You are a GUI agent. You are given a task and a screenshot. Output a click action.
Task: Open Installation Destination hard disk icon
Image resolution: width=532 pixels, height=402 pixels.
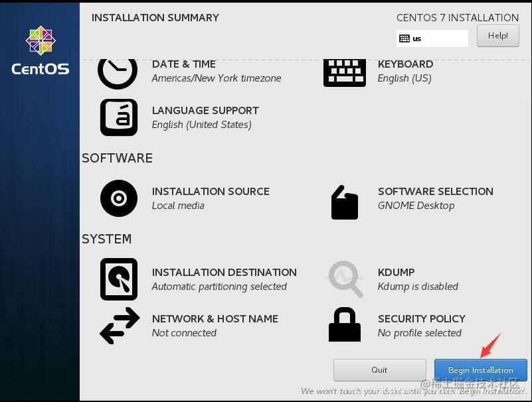click(119, 279)
